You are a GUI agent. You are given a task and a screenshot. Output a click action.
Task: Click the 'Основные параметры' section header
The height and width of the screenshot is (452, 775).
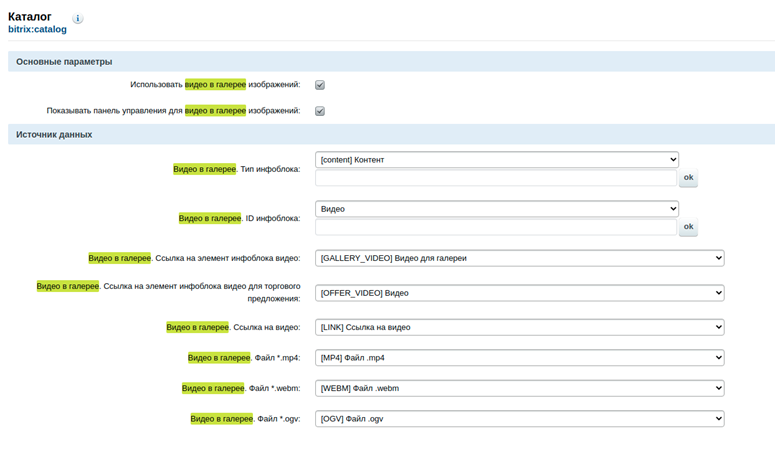(64, 62)
